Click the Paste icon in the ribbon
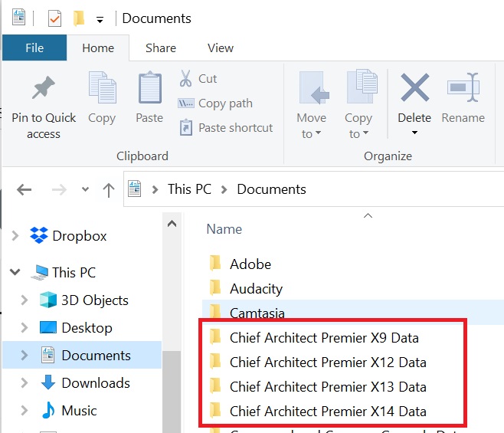This screenshot has height=433, width=504. coord(149,88)
